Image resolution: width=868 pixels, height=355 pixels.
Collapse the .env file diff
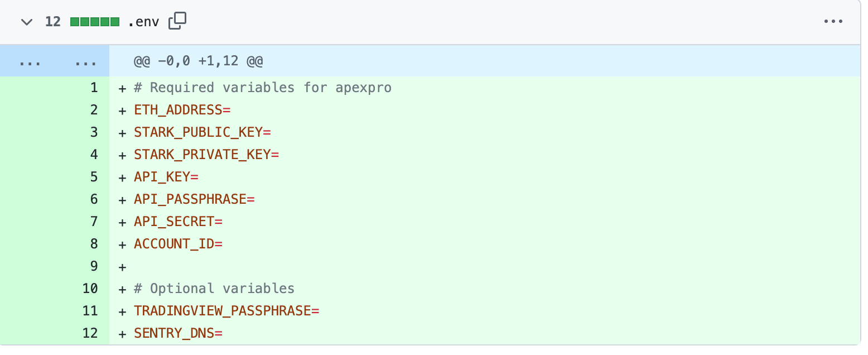coord(26,22)
